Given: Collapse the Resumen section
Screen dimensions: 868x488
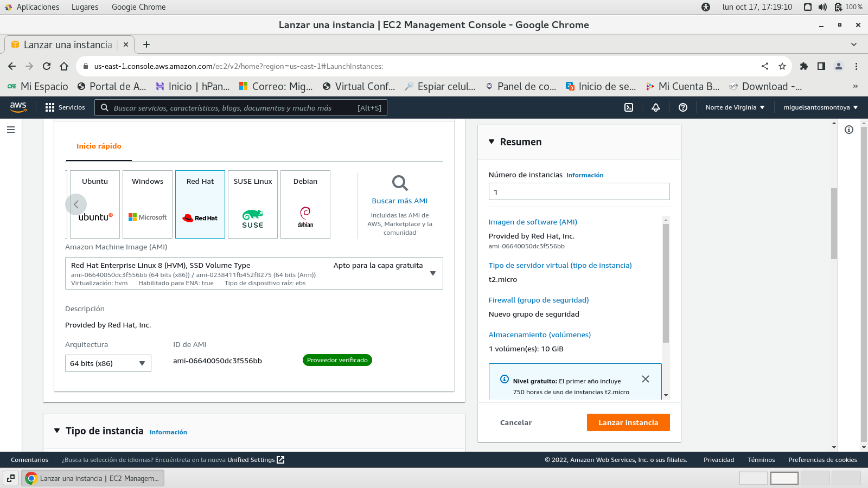Looking at the screenshot, I should pyautogui.click(x=492, y=142).
